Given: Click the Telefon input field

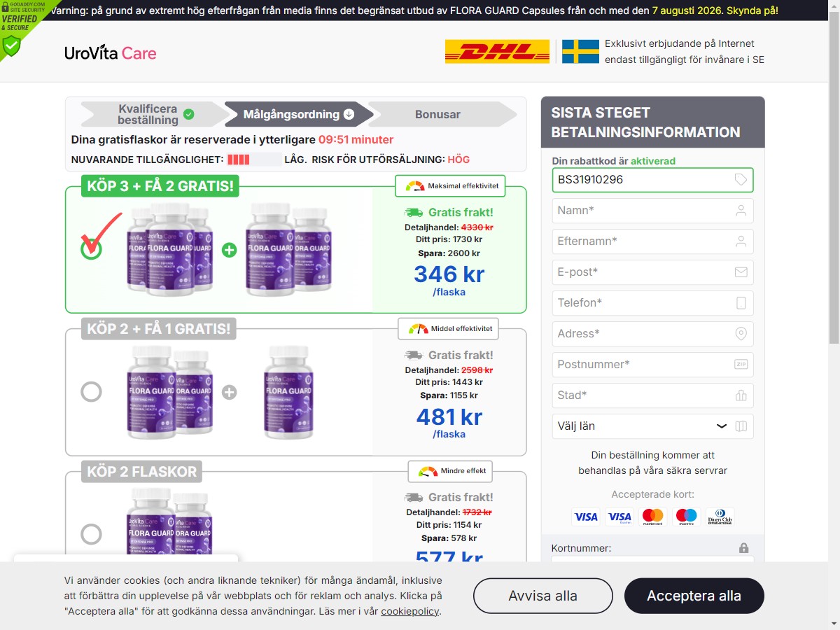Looking at the screenshot, I should tap(652, 303).
